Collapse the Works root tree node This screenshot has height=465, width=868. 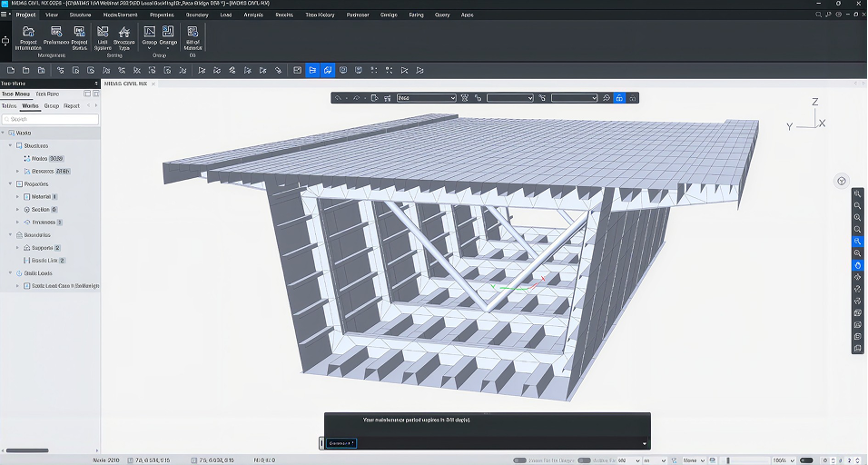coord(4,133)
